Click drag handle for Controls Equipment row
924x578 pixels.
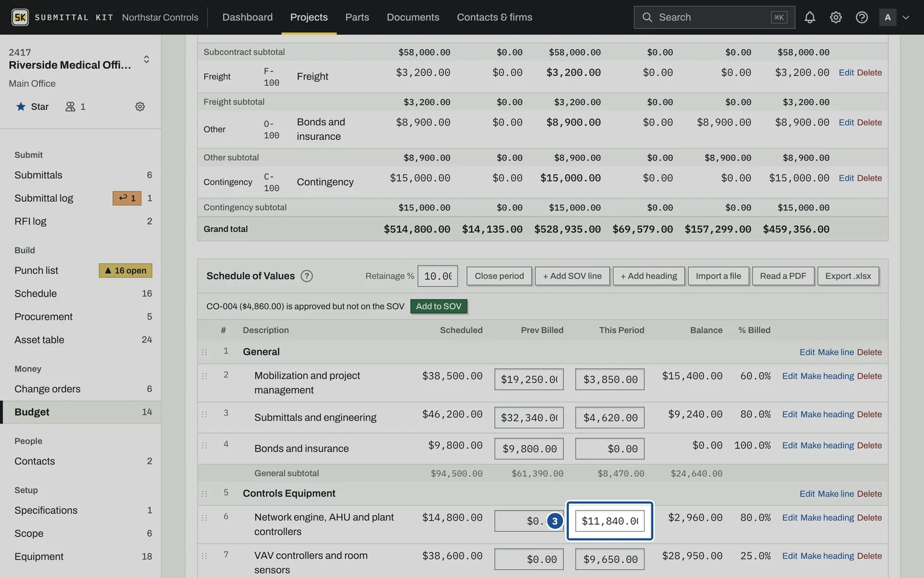pos(204,494)
